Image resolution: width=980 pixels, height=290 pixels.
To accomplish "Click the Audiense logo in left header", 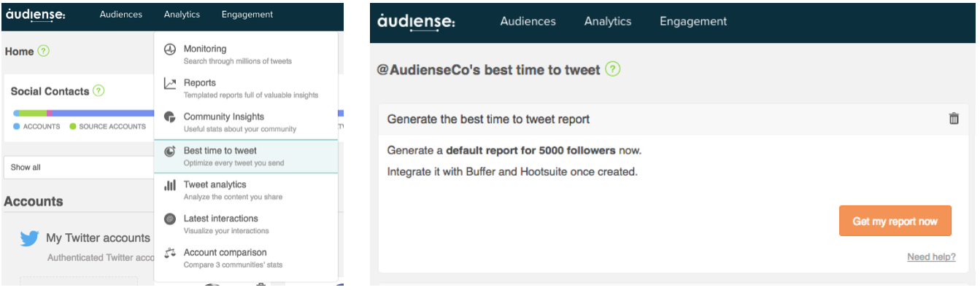I will click(x=36, y=15).
